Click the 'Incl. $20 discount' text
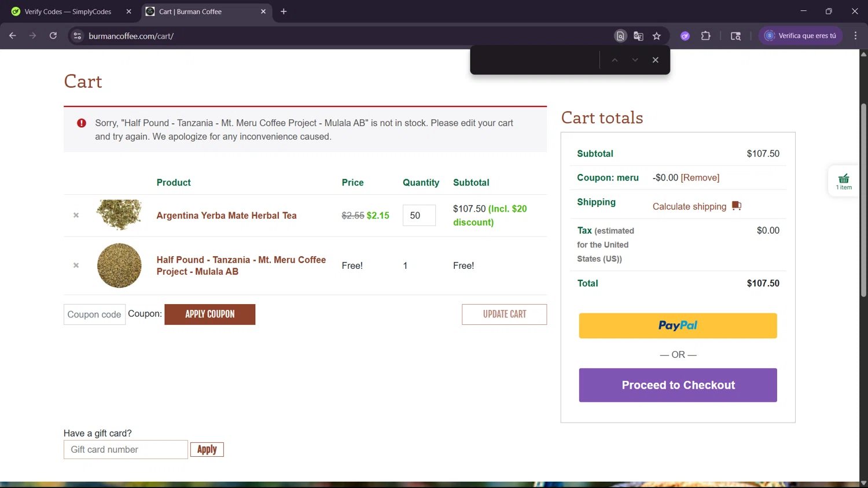This screenshot has width=868, height=488. coord(490,215)
